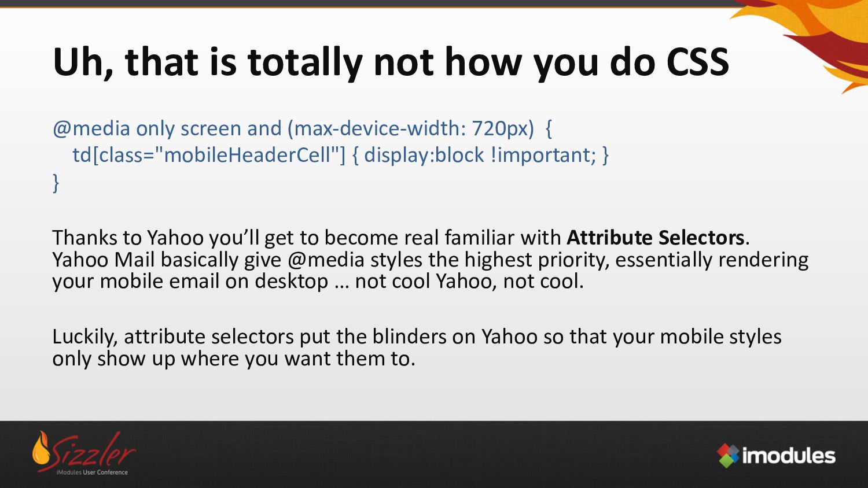Click the "only show up where you want" line
This screenshot has height=488, width=868.
pos(234,359)
